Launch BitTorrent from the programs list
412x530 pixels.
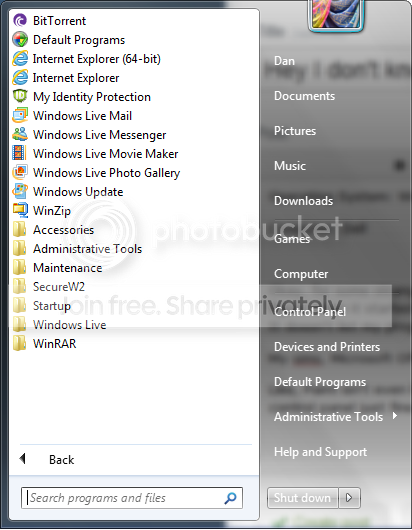pos(59,21)
